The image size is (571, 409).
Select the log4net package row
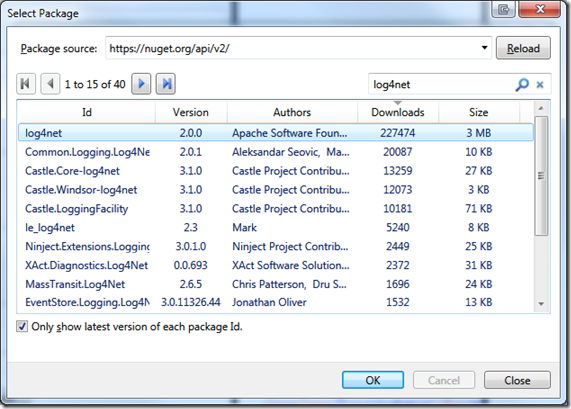click(x=276, y=133)
